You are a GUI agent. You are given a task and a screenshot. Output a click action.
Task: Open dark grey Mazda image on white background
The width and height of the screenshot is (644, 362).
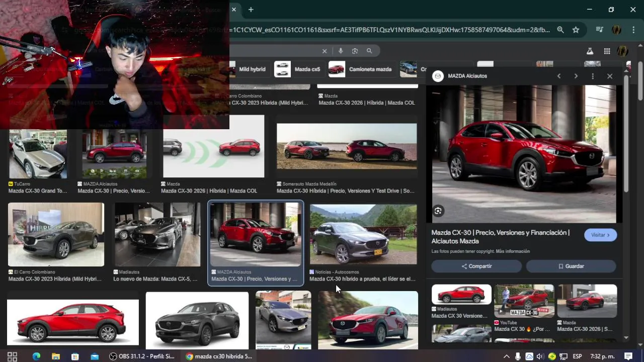(x=197, y=320)
